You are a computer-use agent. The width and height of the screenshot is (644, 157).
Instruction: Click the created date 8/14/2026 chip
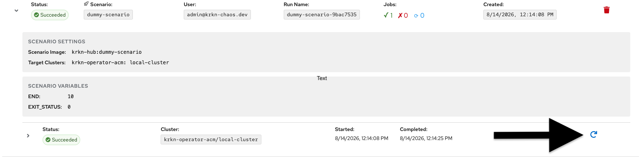pyautogui.click(x=520, y=14)
